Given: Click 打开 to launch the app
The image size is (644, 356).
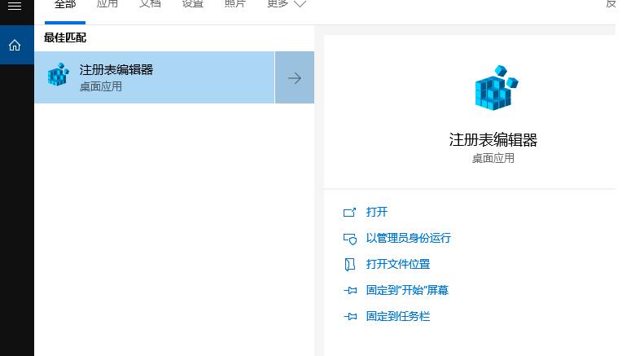Looking at the screenshot, I should (377, 212).
